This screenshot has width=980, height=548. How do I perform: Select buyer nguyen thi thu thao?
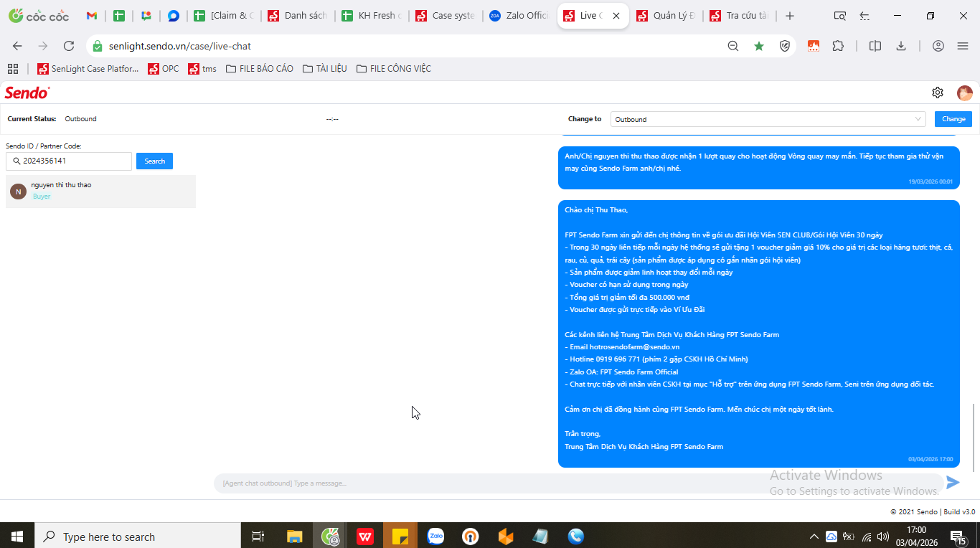(x=100, y=191)
